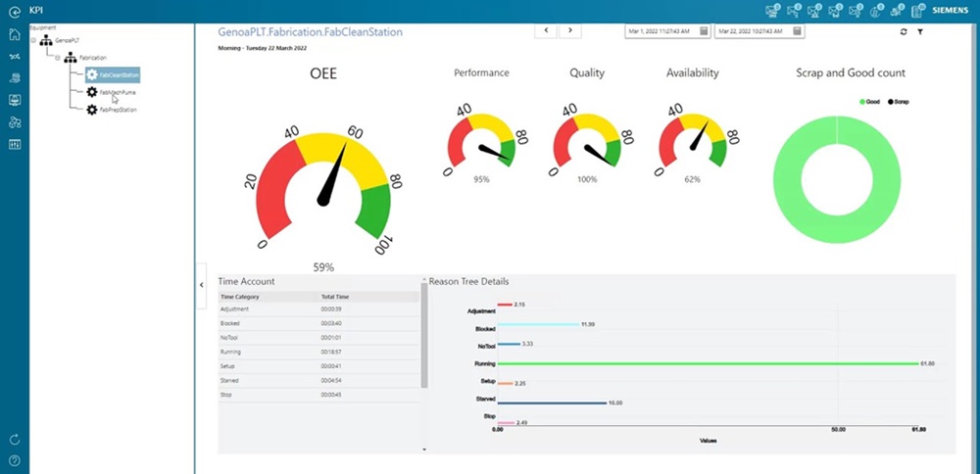The image size is (980, 474).
Task: Go to the previous shift period
Action: (547, 31)
